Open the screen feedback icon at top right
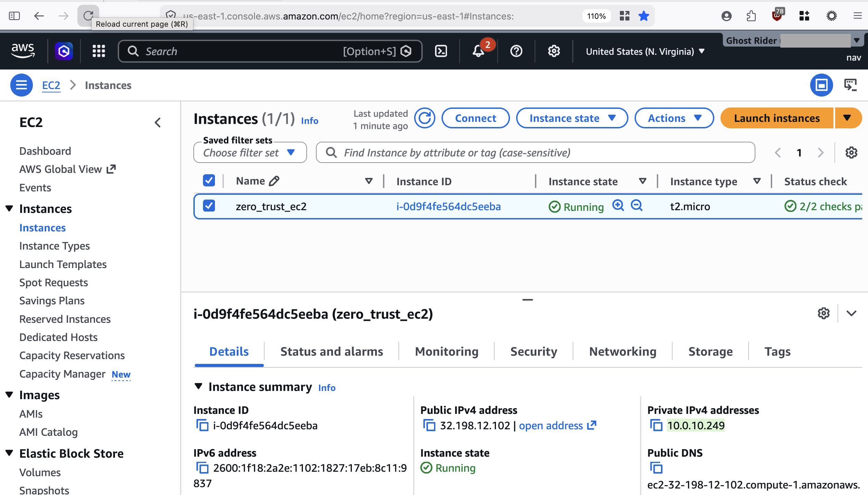Image resolution: width=868 pixels, height=495 pixels. tap(851, 85)
